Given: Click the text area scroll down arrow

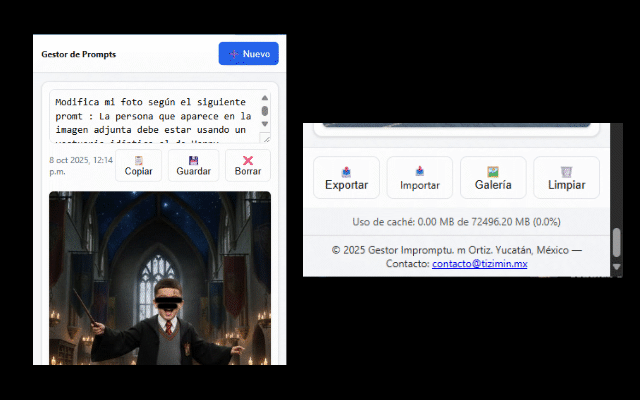Looking at the screenshot, I should pyautogui.click(x=265, y=124).
